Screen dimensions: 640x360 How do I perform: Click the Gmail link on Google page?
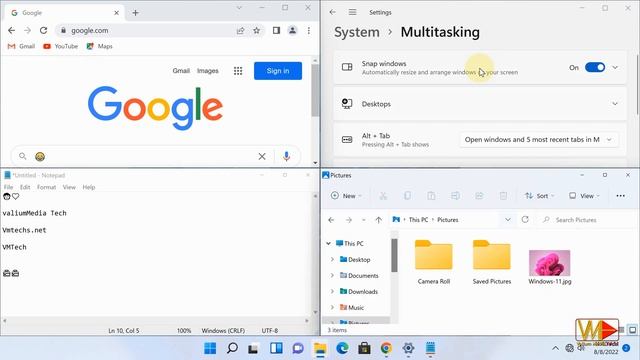coord(181,71)
